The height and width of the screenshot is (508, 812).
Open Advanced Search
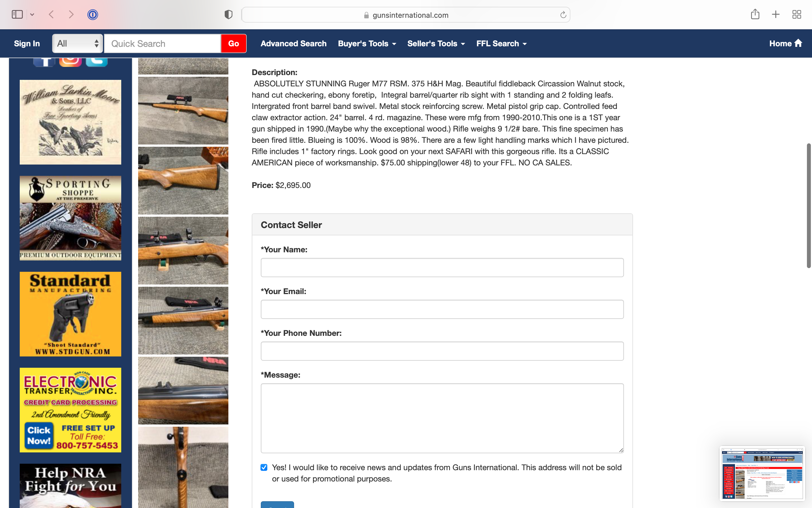tap(293, 43)
